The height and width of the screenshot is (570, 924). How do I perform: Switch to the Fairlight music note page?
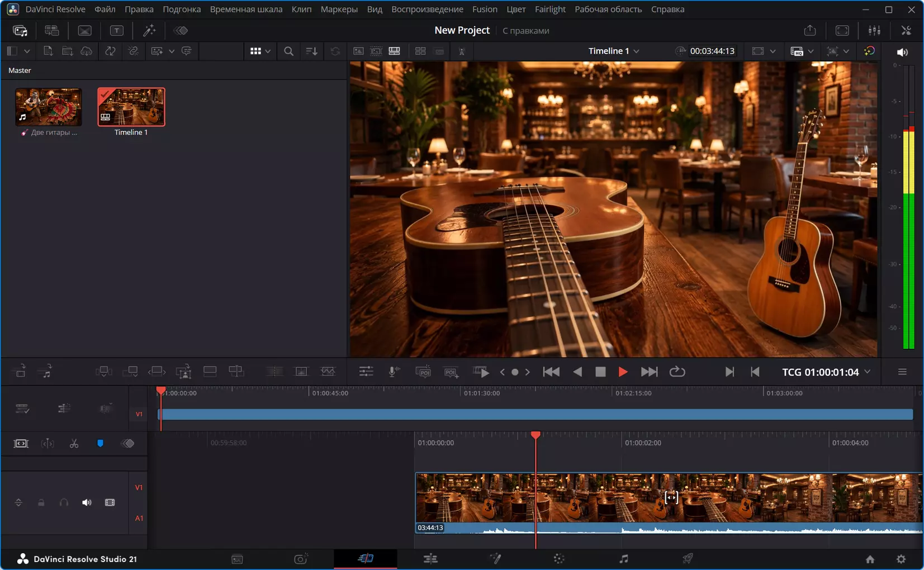pyautogui.click(x=624, y=558)
